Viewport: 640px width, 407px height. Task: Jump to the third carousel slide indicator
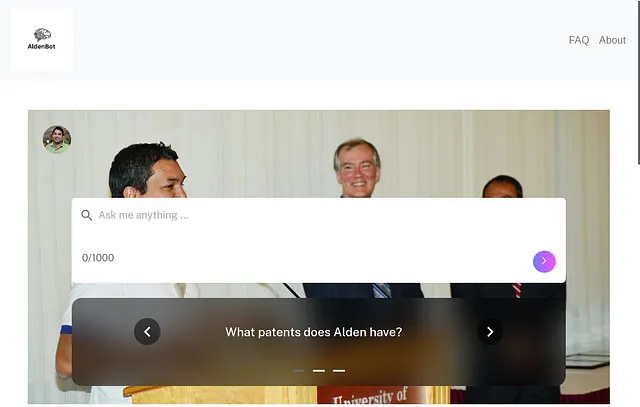339,371
